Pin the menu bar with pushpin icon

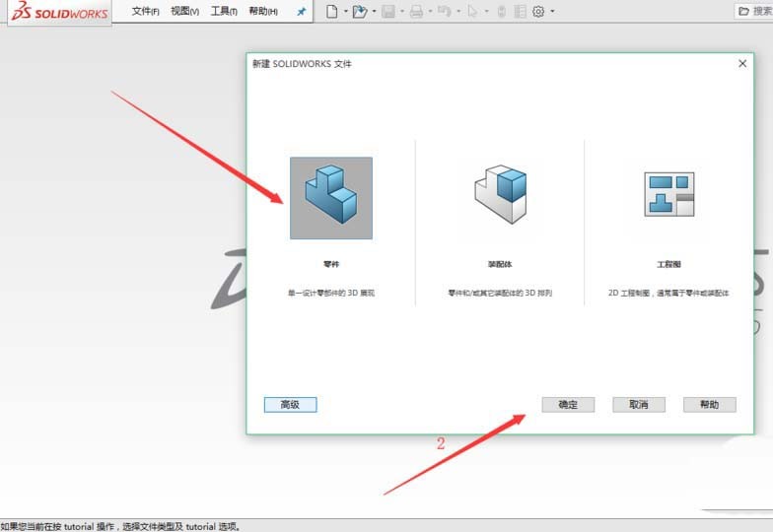[301, 12]
